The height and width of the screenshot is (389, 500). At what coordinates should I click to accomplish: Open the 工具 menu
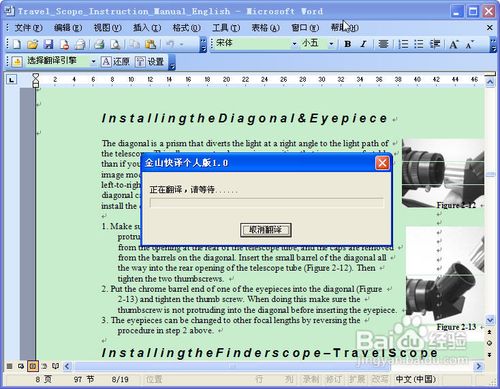[x=226, y=28]
